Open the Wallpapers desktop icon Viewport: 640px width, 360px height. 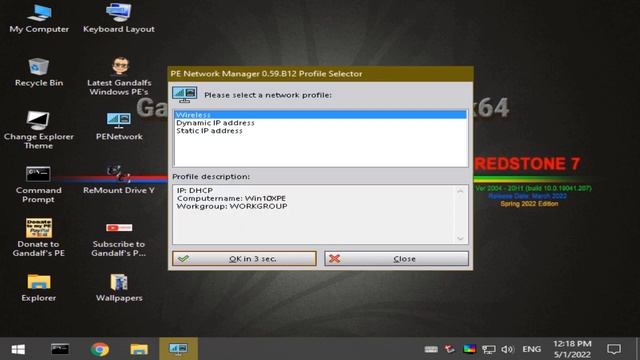[119, 288]
